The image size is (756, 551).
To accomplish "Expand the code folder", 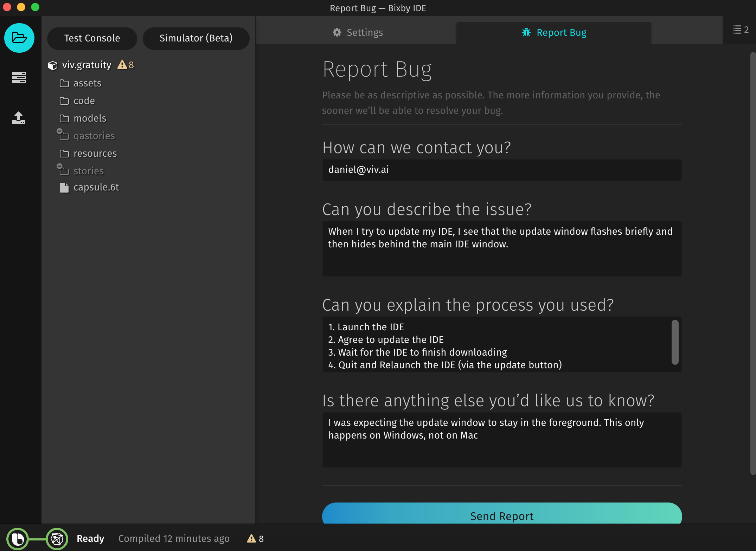I will point(84,101).
